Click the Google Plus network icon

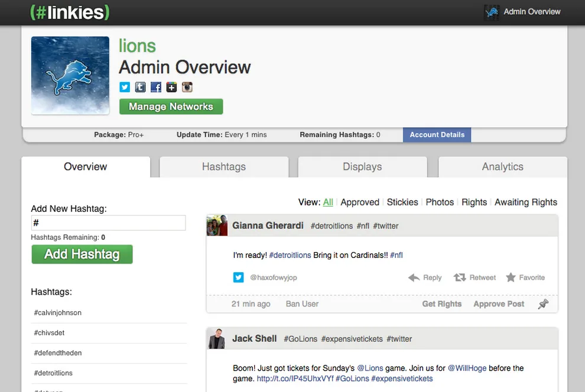click(x=171, y=87)
